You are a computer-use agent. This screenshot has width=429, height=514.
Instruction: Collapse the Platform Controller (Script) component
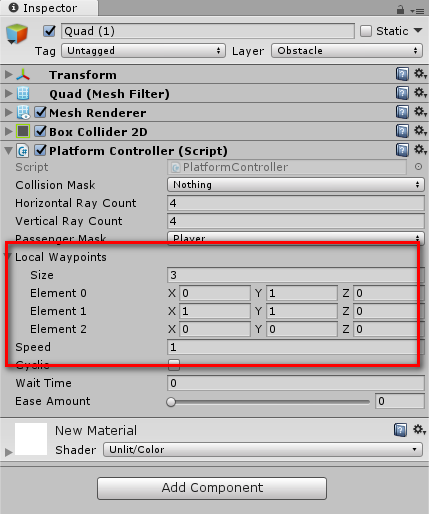tap(8, 151)
